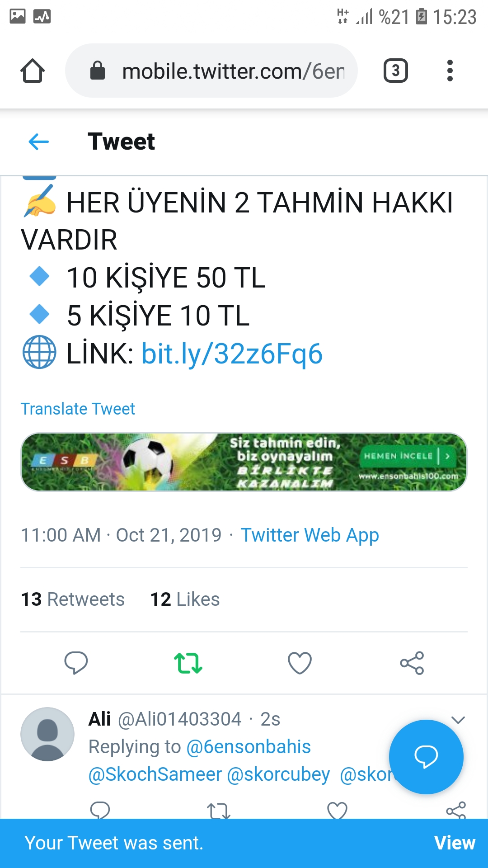488x868 pixels.
Task: Undo the green retweet on main tweet
Action: click(x=188, y=663)
